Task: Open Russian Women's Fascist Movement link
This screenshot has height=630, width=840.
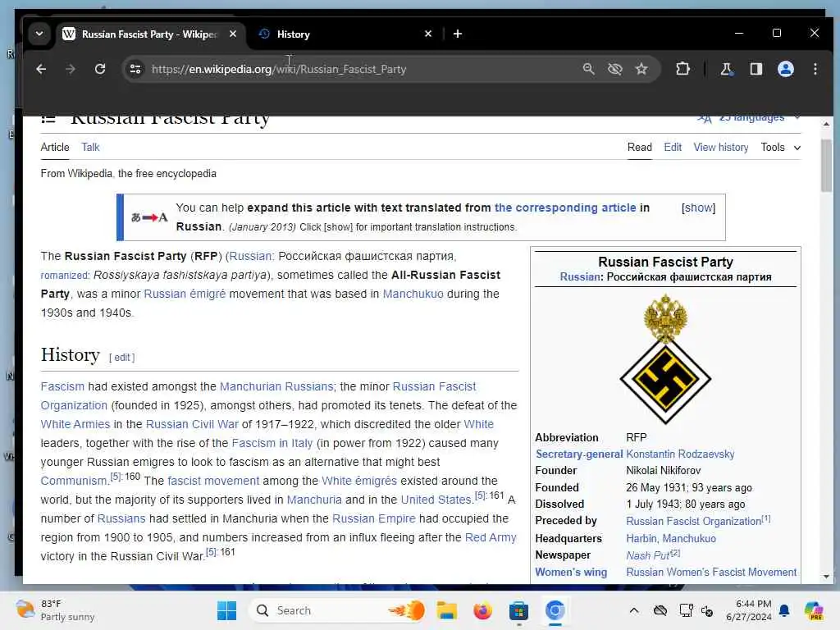Action: point(711,572)
